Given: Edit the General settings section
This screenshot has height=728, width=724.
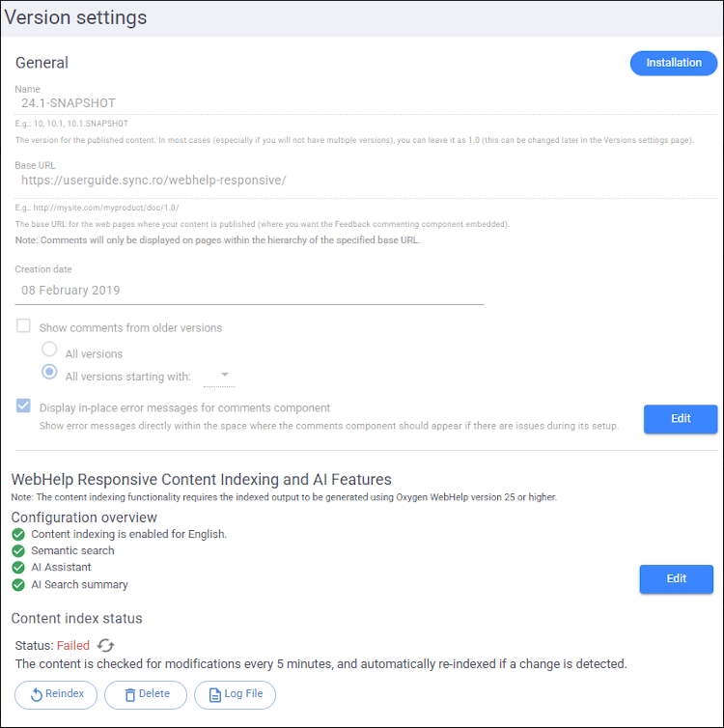Looking at the screenshot, I should [x=680, y=419].
